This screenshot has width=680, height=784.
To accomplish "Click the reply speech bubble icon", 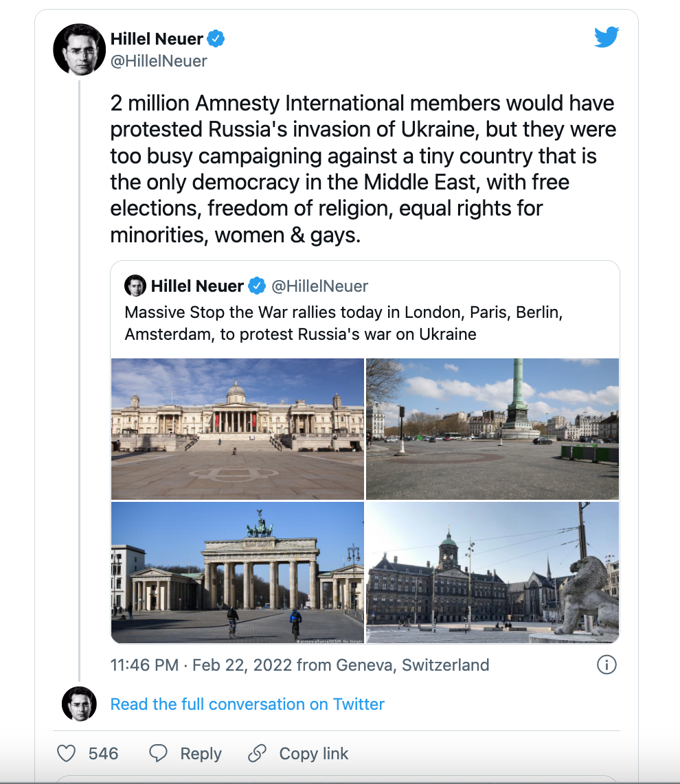I will [158, 753].
